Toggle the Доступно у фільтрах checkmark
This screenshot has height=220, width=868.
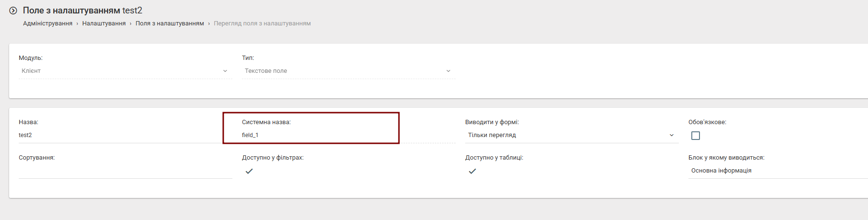point(249,171)
